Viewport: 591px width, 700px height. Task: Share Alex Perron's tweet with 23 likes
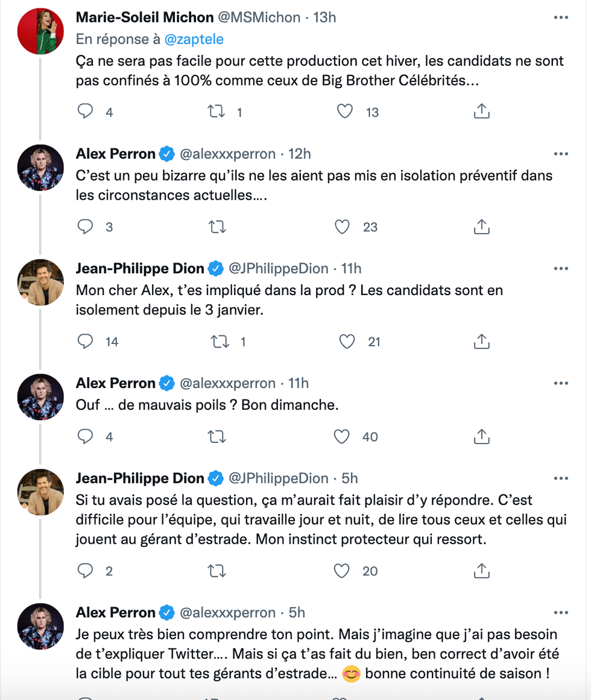coord(481,227)
